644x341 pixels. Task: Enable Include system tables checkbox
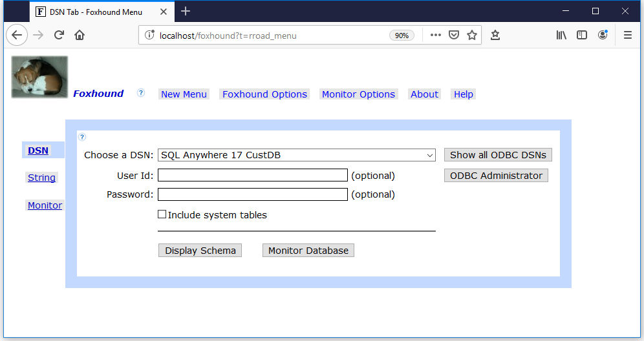pos(162,214)
